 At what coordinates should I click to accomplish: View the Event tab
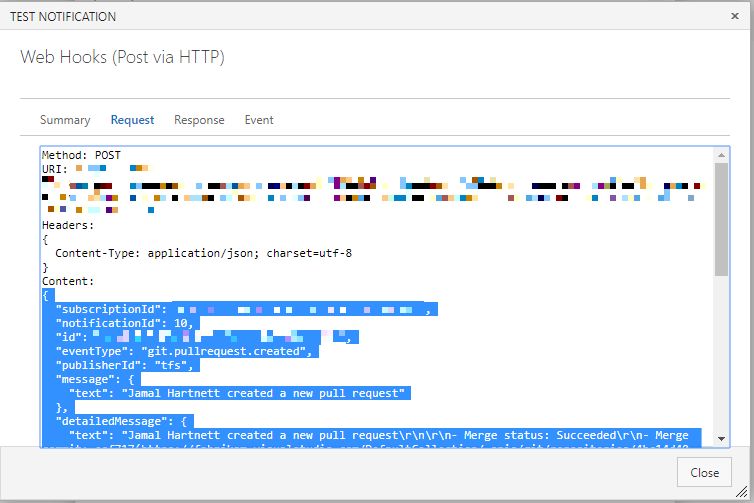point(259,120)
